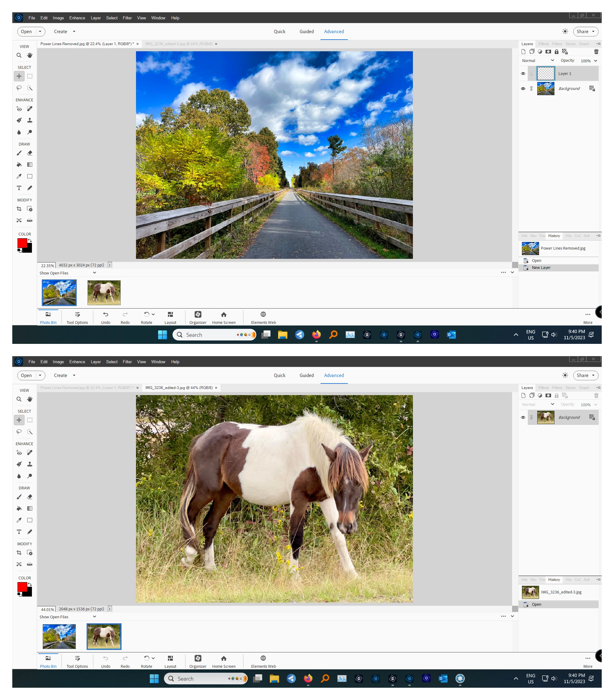Add layer mask icon above Layer 1
Screen dimensions: 614x700
[548, 52]
